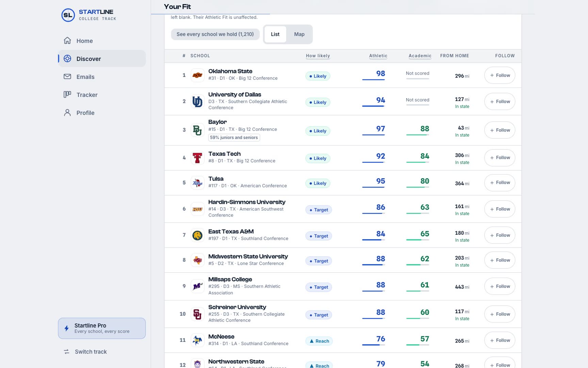The image size is (588, 368).
Task: Sort by How likely column header
Action: pyautogui.click(x=318, y=56)
